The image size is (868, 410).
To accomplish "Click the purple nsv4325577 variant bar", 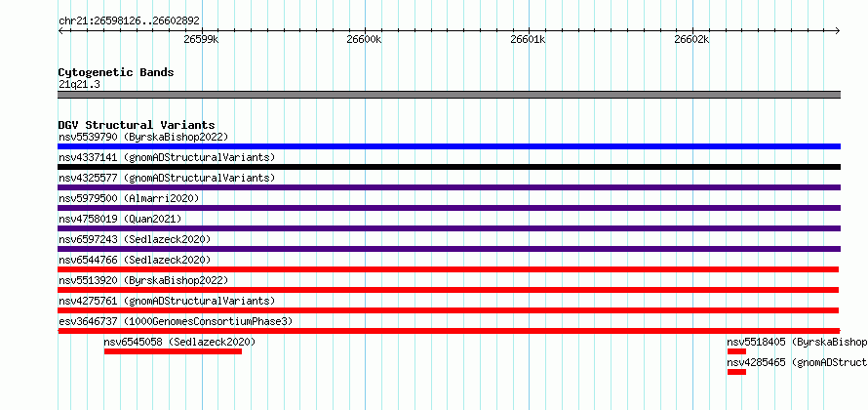I will (x=449, y=187).
